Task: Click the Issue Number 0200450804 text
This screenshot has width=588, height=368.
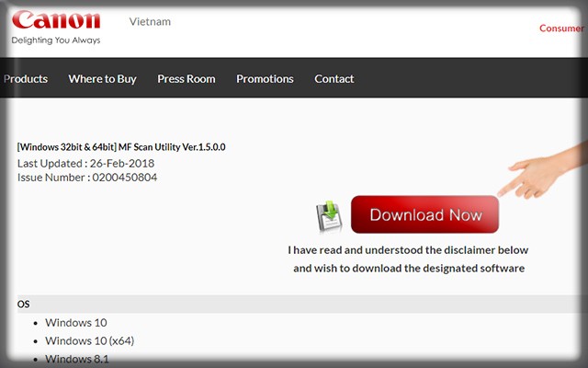Action: tap(87, 178)
